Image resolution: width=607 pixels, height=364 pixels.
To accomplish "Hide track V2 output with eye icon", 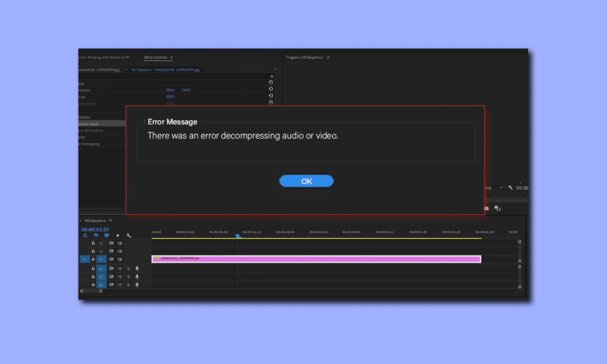I will click(x=120, y=251).
